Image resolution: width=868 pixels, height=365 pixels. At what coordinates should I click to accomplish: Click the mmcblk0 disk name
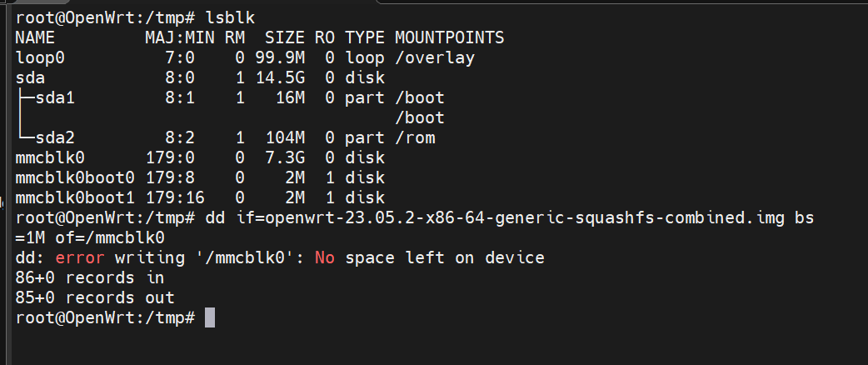pos(50,157)
